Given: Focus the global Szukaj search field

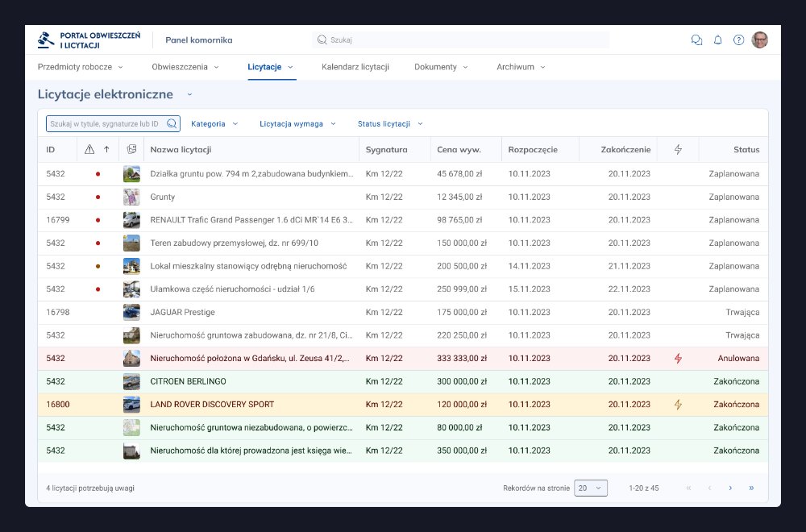Looking at the screenshot, I should (x=460, y=40).
